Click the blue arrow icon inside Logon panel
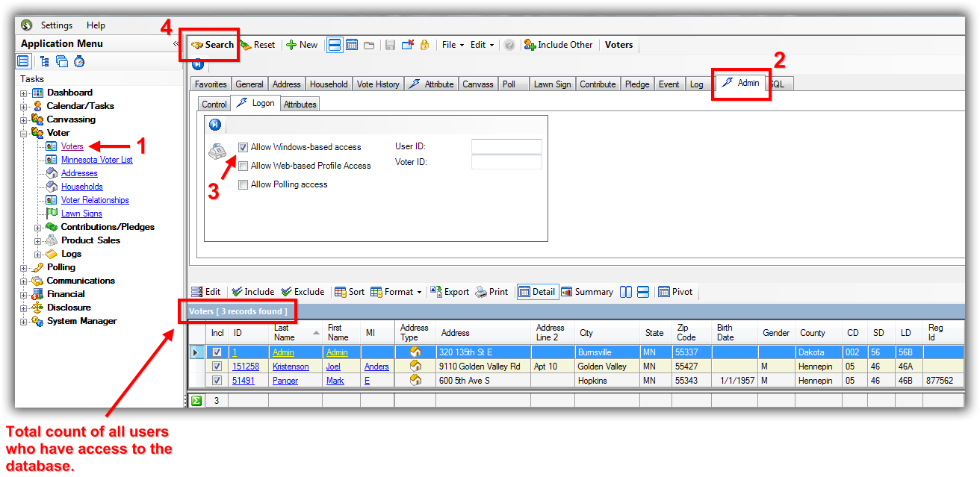The height and width of the screenshot is (477, 980). [x=215, y=125]
